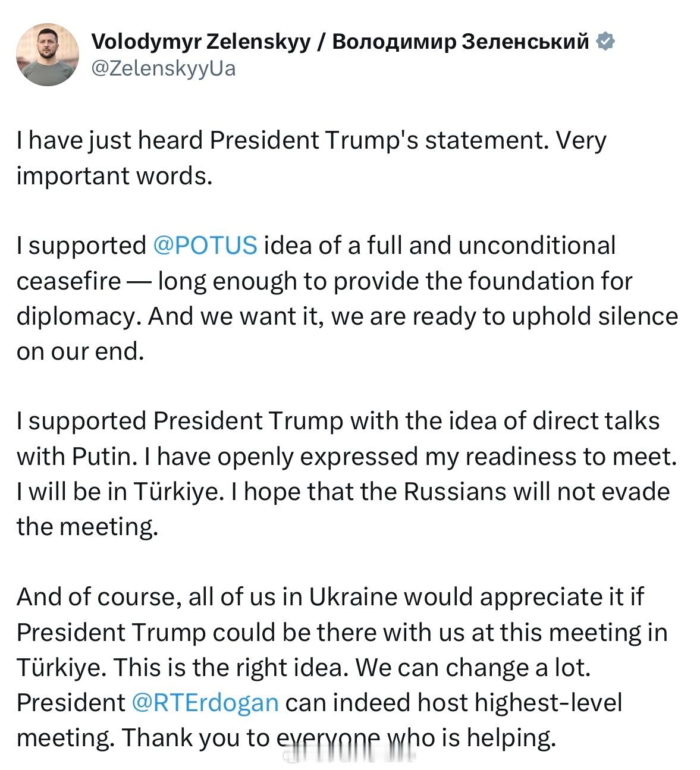Click the phrase "highest-level"
Screen dimensions: 700x770
tap(548, 702)
